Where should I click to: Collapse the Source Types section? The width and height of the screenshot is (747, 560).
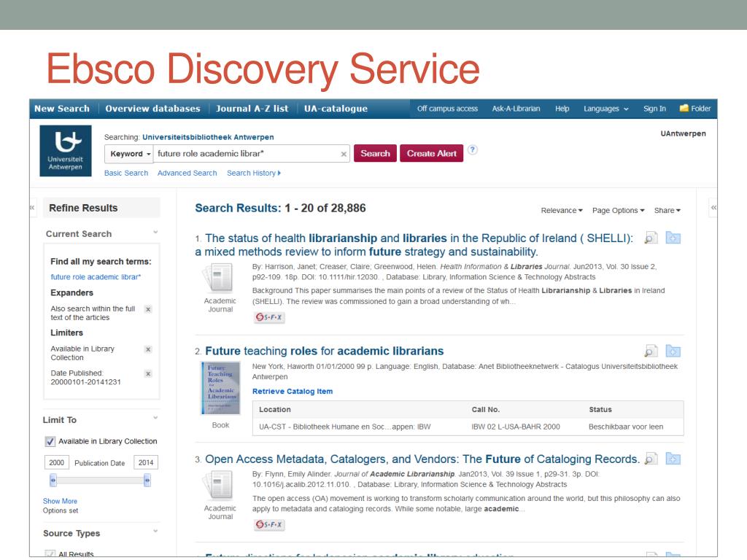155,532
